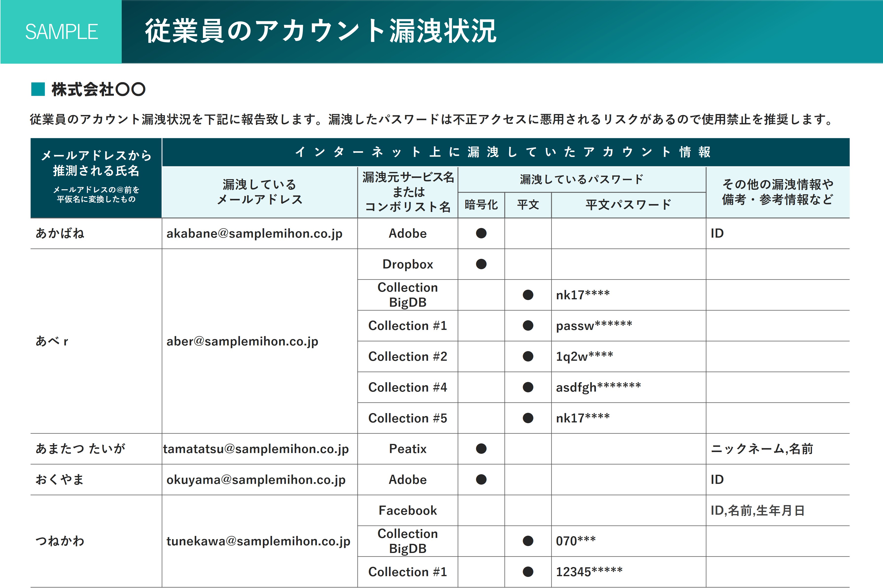This screenshot has height=588, width=883.
Task: Click the password 1q2w****
Action: (584, 356)
